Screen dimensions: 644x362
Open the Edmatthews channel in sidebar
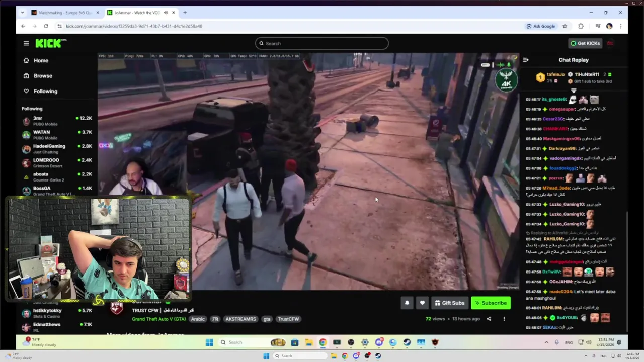(x=57, y=327)
